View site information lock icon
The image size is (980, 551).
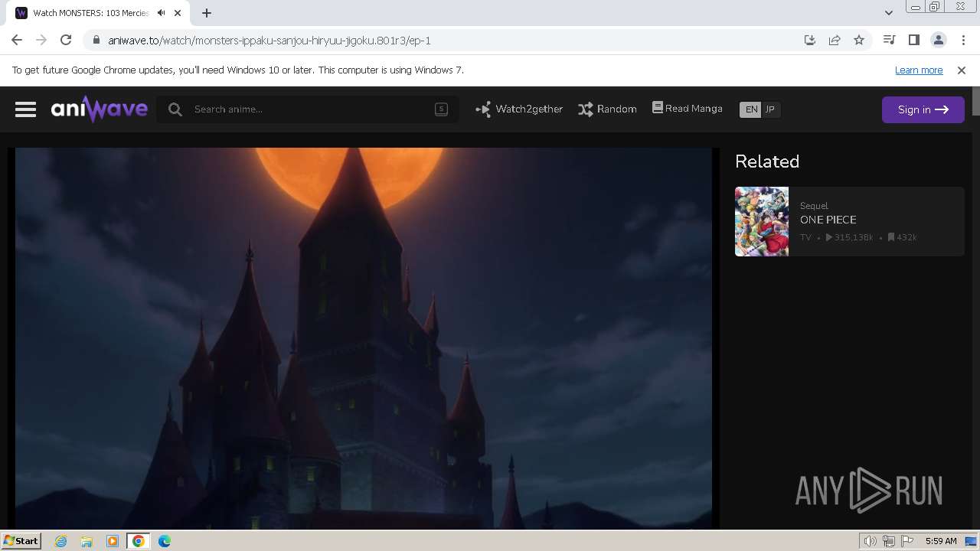96,40
